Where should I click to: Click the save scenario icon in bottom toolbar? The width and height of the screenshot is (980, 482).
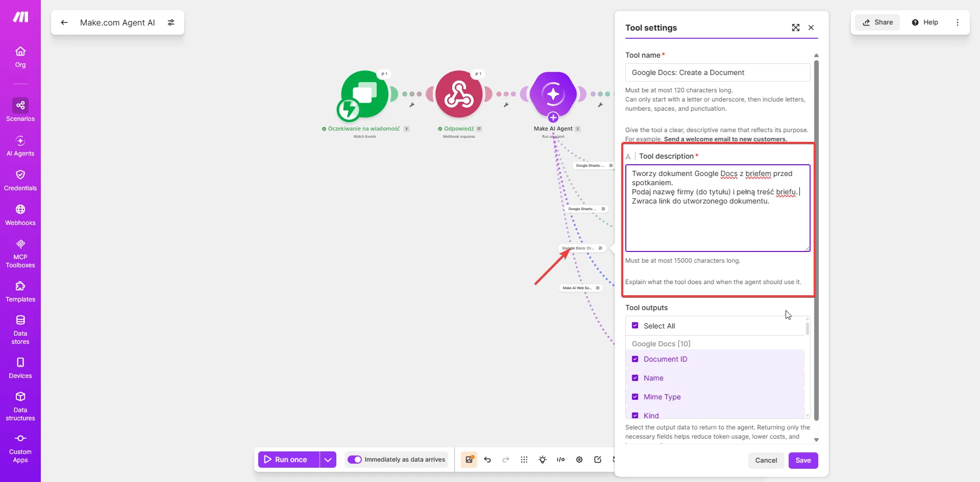[469, 460]
